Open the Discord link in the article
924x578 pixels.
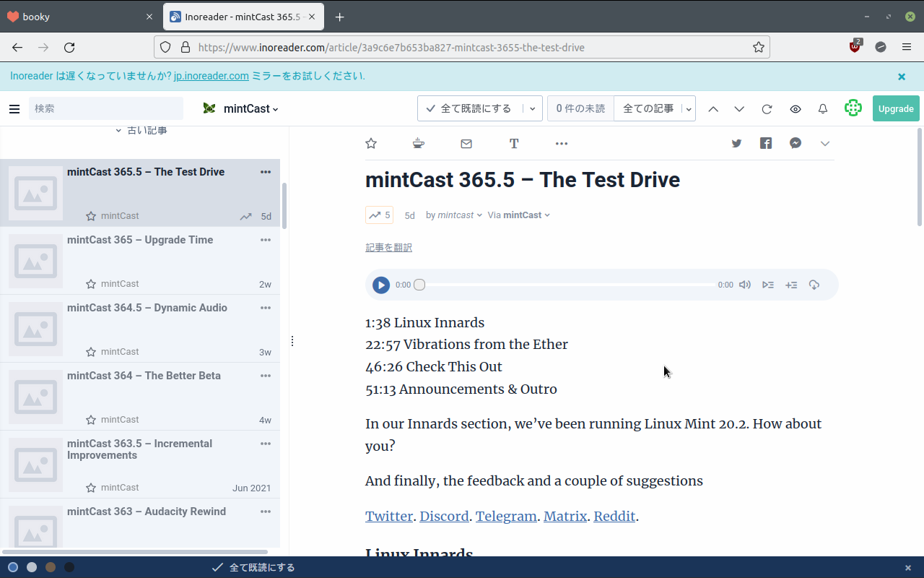[x=444, y=517]
